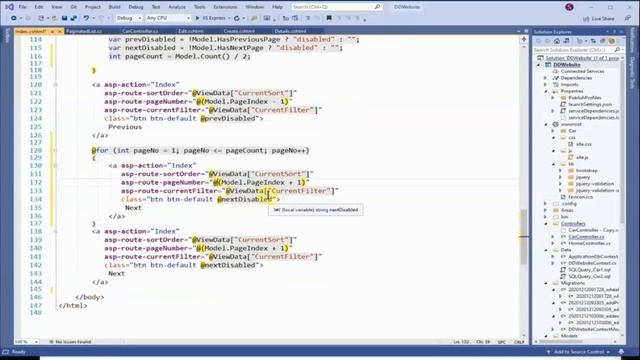This screenshot has width=640, height=360.
Task: Click the Live Share button label
Action: click(x=603, y=19)
